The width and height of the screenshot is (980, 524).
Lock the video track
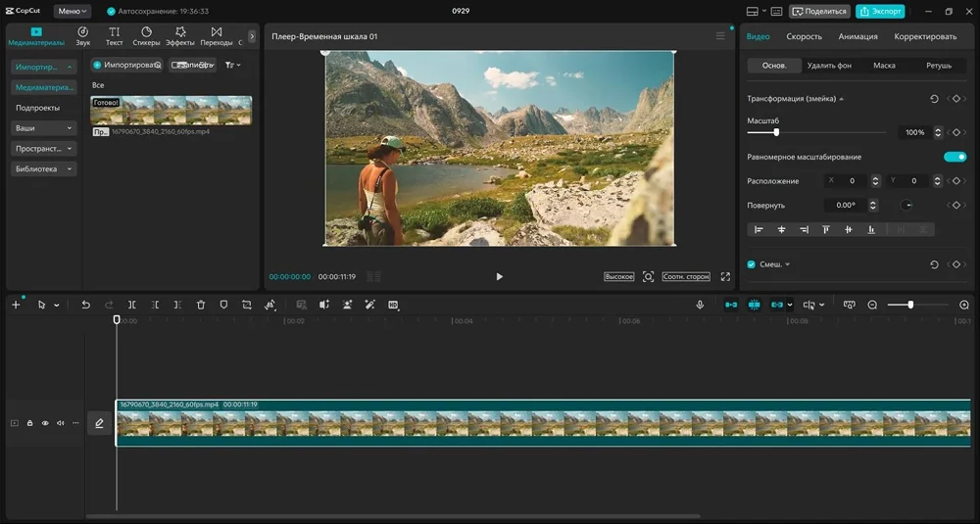coord(29,423)
